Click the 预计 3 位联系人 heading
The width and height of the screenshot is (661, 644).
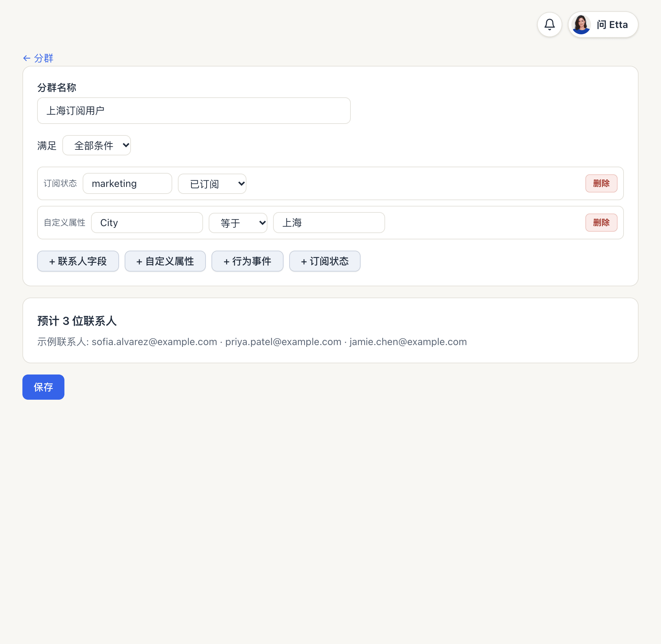click(77, 321)
